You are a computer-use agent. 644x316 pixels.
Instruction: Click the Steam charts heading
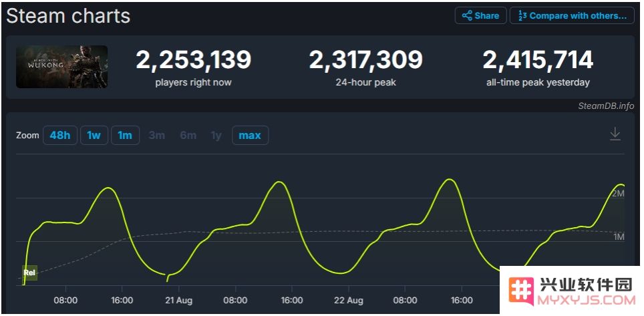point(68,16)
